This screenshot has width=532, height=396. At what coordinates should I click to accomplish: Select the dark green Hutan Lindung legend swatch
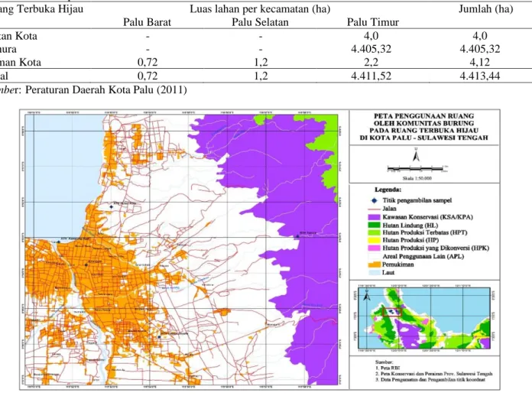(375, 226)
